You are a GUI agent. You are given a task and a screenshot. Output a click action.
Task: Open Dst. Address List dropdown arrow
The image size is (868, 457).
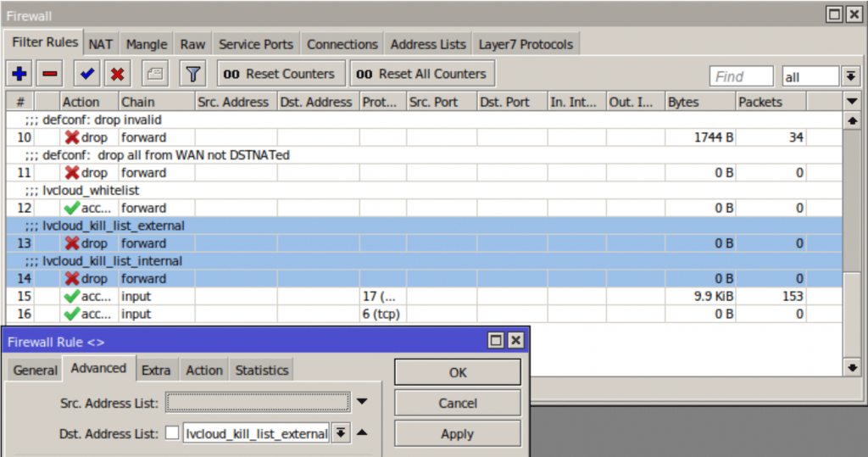coord(341,433)
